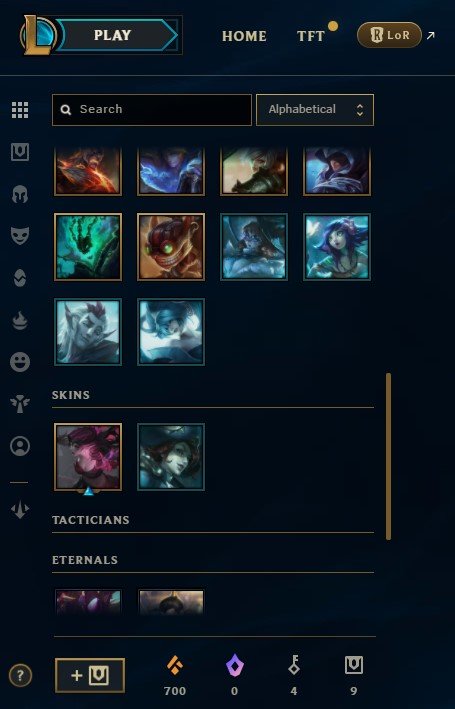455x709 pixels.
Task: Filter by summoner icons profile icon
Action: click(x=20, y=446)
